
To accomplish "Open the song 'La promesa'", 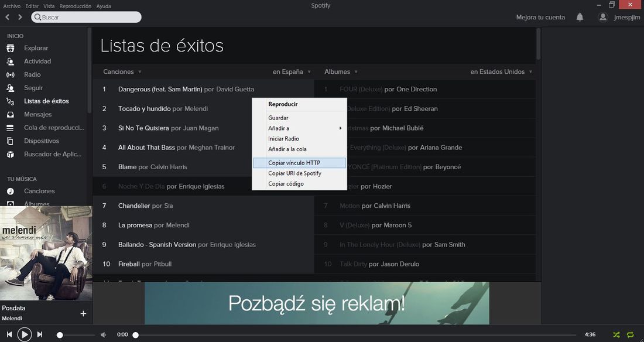I will click(x=135, y=225).
